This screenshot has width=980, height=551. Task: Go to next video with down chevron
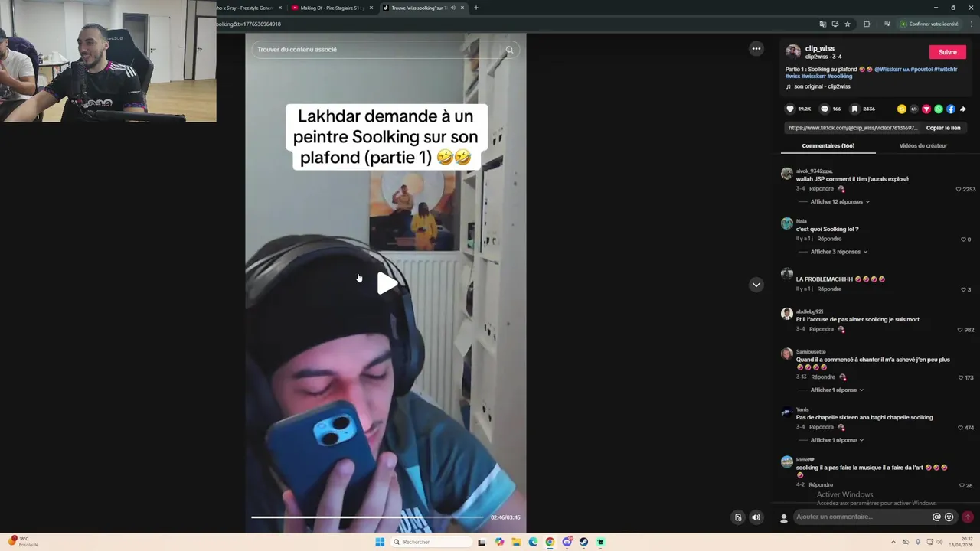pyautogui.click(x=756, y=285)
